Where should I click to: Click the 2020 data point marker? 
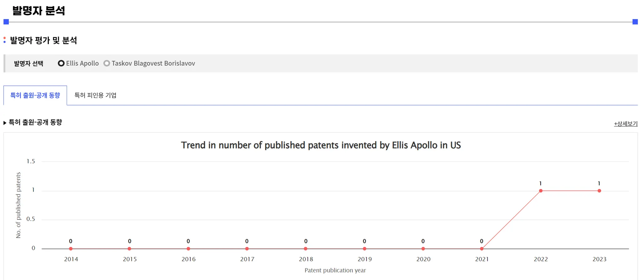pyautogui.click(x=423, y=249)
